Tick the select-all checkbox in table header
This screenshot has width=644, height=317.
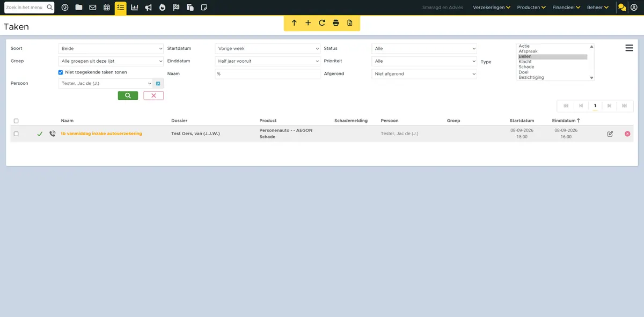(x=16, y=121)
